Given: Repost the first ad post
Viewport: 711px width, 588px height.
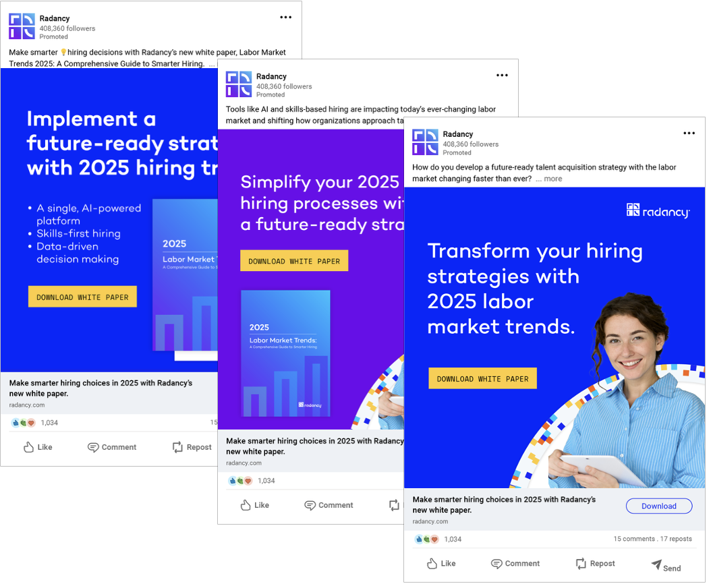Looking at the screenshot, I should click(x=192, y=447).
